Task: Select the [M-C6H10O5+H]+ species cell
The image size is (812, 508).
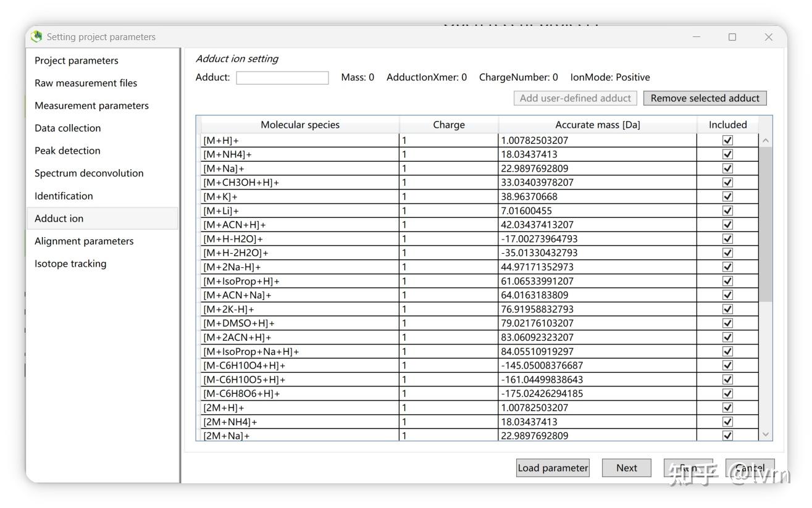Action: pos(300,380)
